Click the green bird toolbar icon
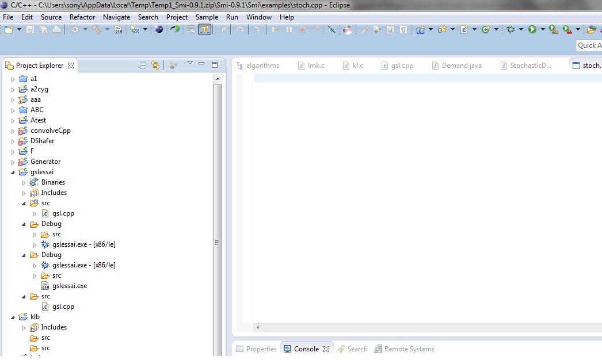Image resolution: width=602 pixels, height=364 pixels. point(175,29)
